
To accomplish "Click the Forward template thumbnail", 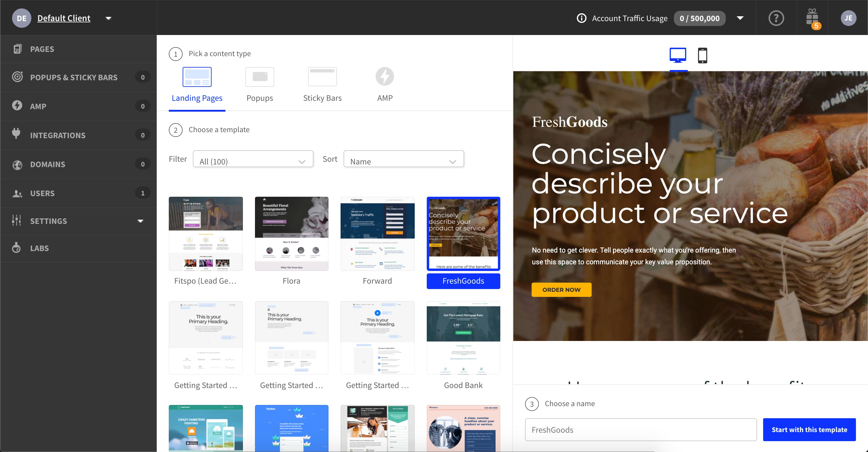I will (377, 234).
